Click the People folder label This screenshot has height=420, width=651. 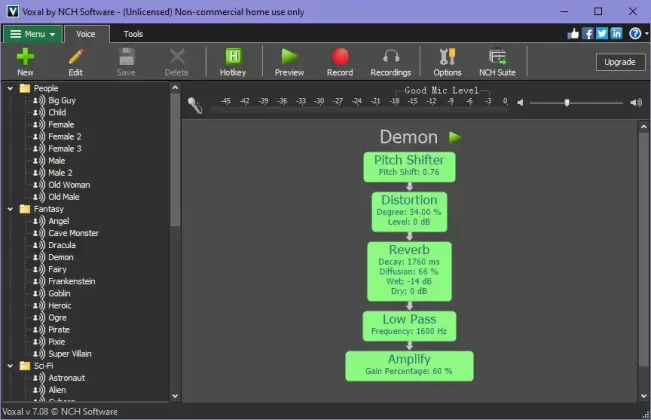(46, 88)
